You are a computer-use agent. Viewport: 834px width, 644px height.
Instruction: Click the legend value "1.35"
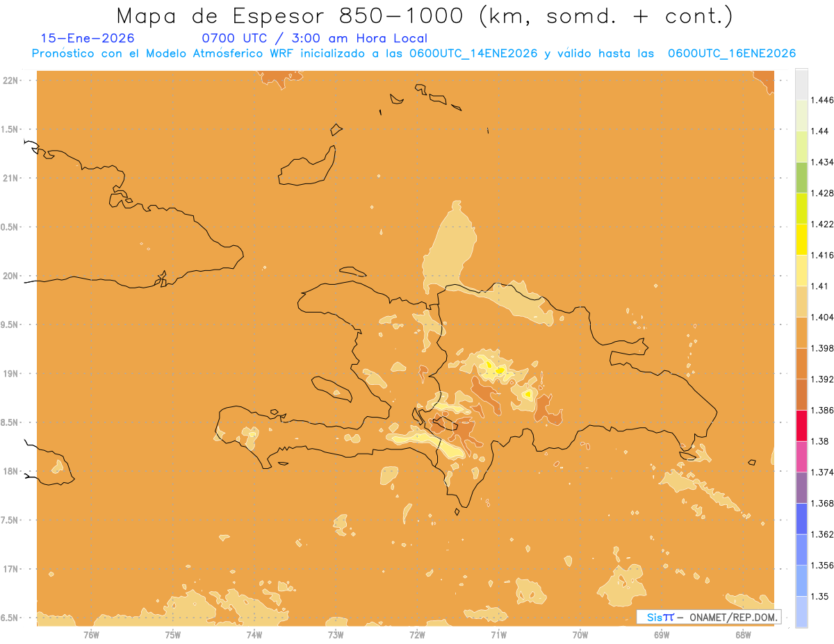[819, 596]
